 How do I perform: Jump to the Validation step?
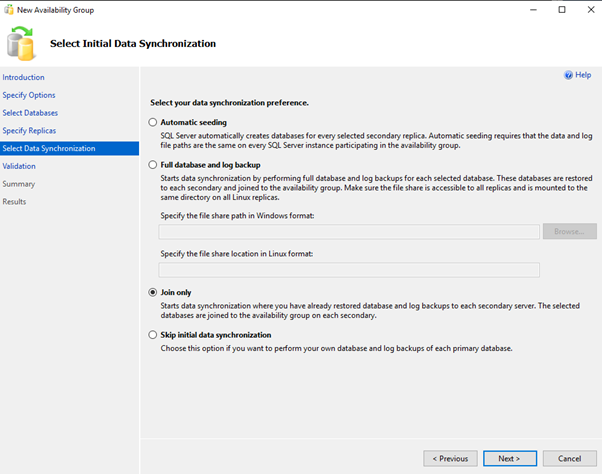point(19,166)
